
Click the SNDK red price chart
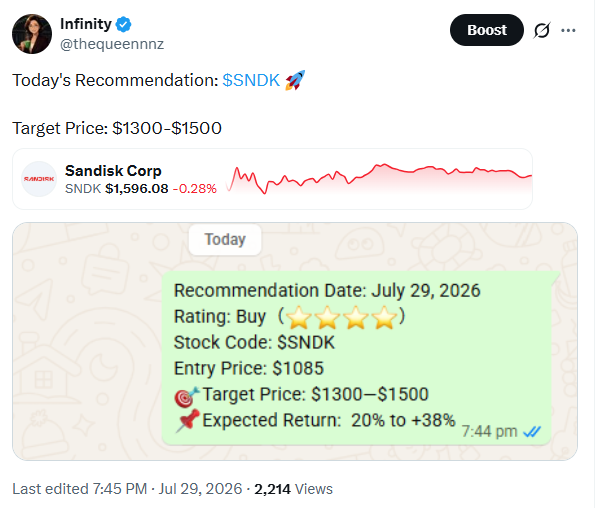[x=379, y=179]
